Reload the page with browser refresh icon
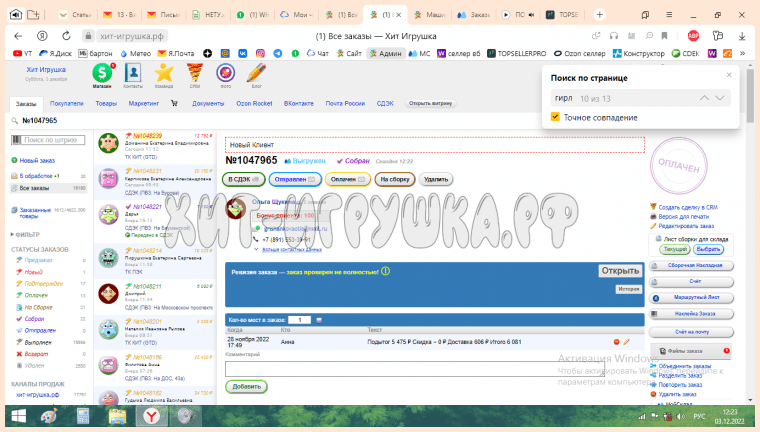Image resolution: width=760 pixels, height=432 pixels. pos(66,36)
